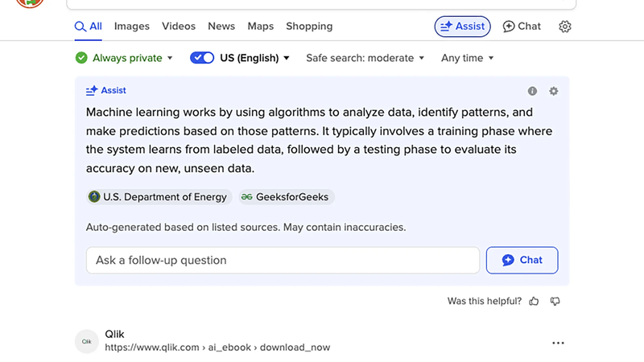Toggle the US (English) region switch
This screenshot has width=644, height=362.
coord(202,58)
